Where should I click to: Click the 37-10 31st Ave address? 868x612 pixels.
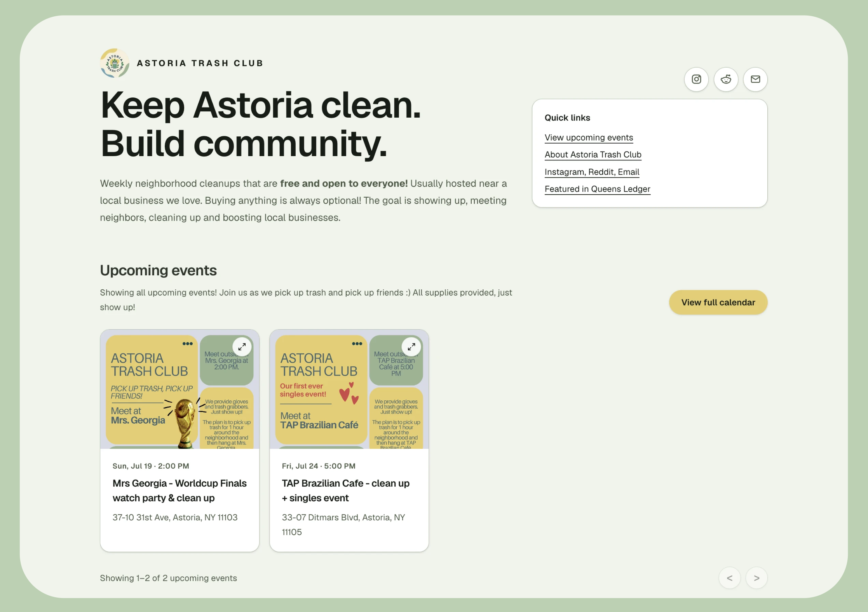(175, 517)
